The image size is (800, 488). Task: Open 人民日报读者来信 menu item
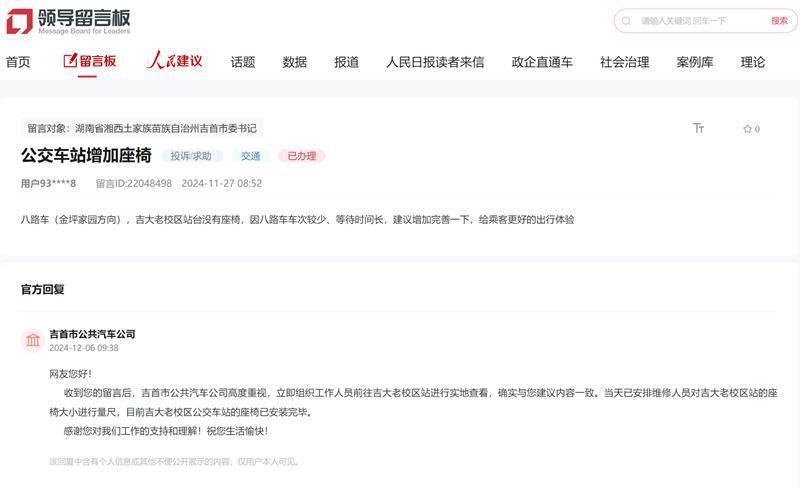435,62
